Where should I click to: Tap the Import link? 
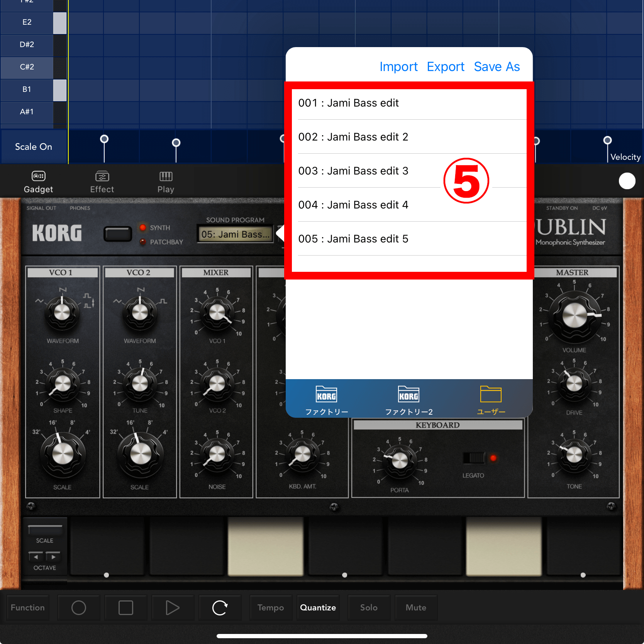[x=398, y=67]
